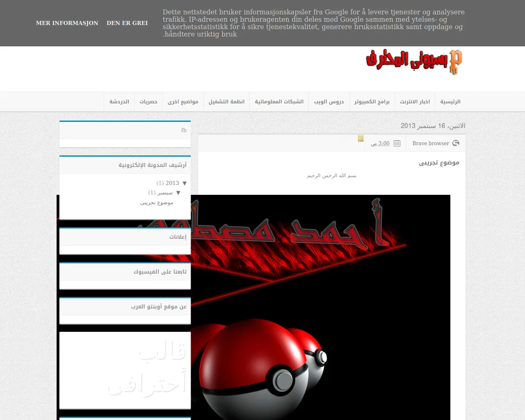This screenshot has height=420, width=525.
Task: Expand مواضيع اخرى menu
Action: pyautogui.click(x=183, y=102)
